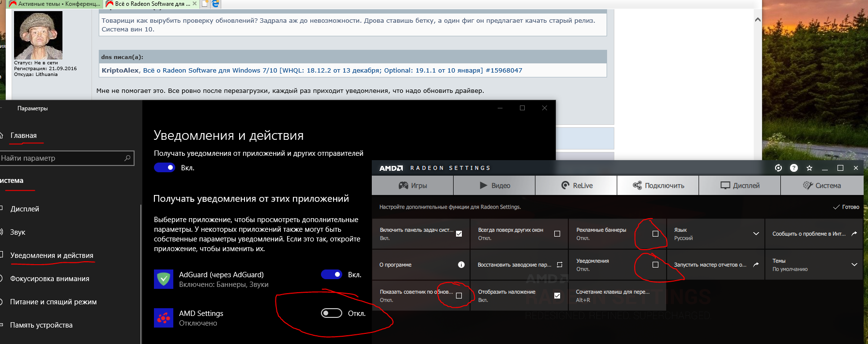Image resolution: width=868 pixels, height=344 pixels.
Task: Open Питание и спящий режим in sidebar
Action: [53, 302]
